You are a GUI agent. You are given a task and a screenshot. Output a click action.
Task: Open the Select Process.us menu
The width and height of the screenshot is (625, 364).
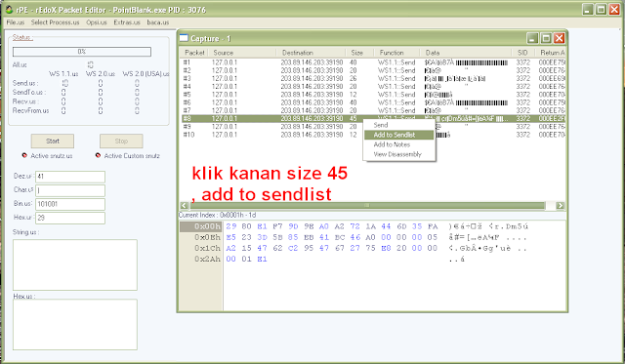[x=55, y=22]
